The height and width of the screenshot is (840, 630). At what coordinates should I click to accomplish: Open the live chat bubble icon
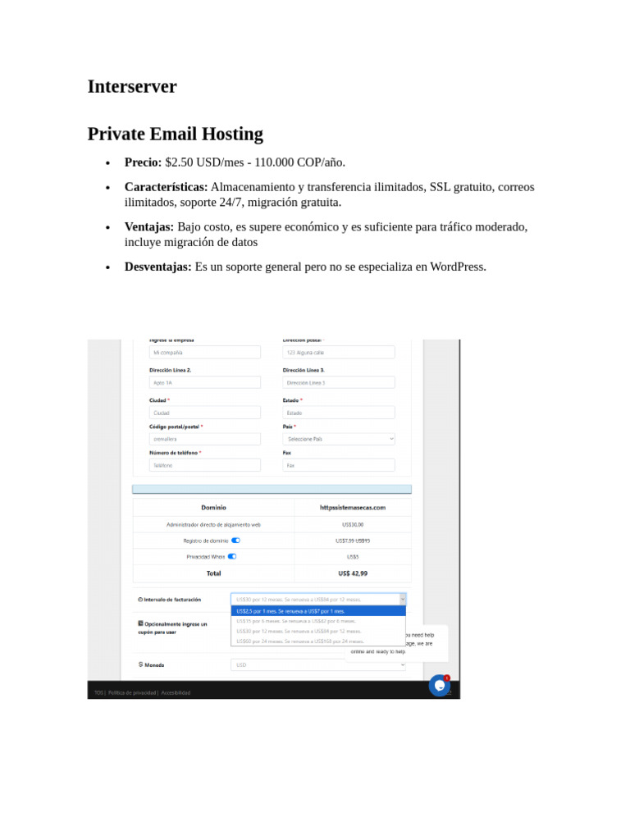point(440,685)
